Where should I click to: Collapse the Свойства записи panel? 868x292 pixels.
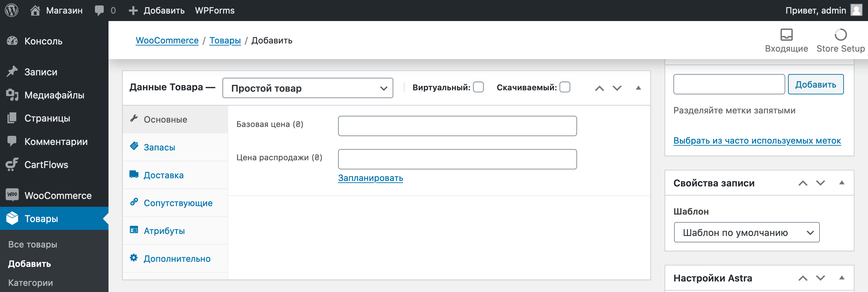click(x=842, y=183)
